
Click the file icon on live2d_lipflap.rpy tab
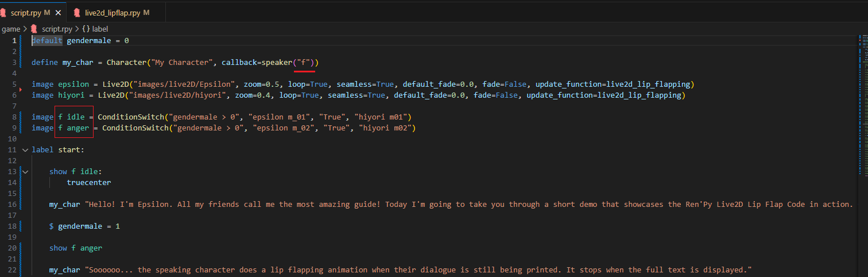coord(77,12)
